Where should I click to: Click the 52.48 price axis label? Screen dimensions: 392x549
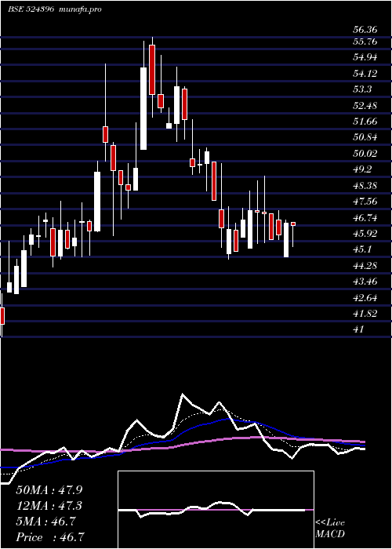[x=365, y=105]
